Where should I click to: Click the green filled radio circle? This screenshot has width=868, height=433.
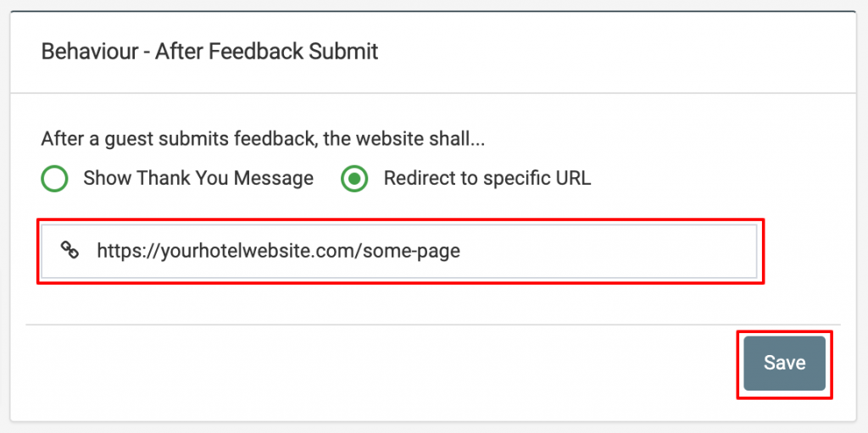point(354,179)
